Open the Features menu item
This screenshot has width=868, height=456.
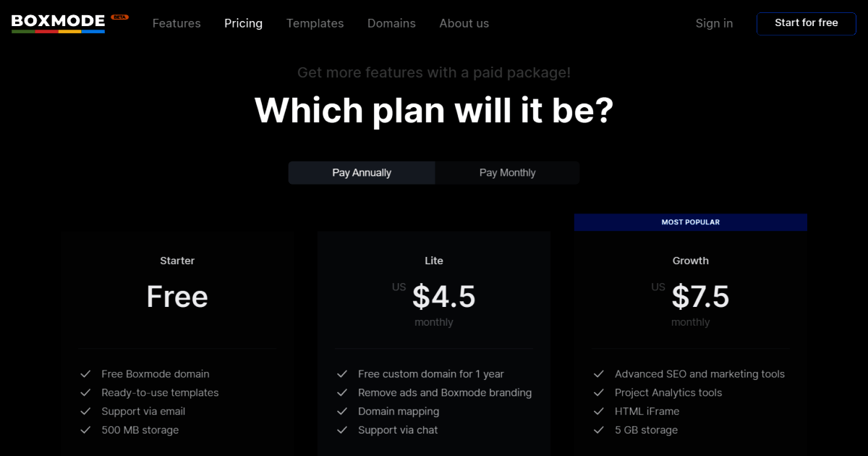pos(176,23)
